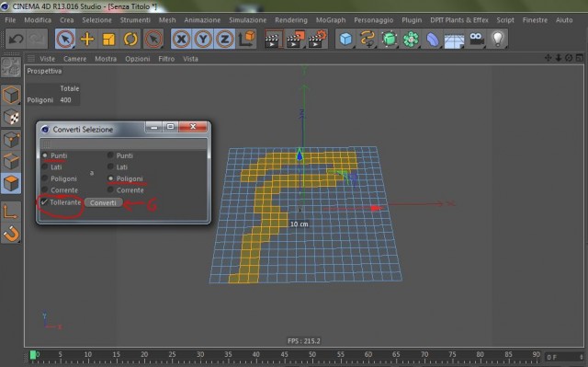Screen dimensions: 588x367
Task: Uncheck the Tollerante checkbox
Action: [45, 202]
